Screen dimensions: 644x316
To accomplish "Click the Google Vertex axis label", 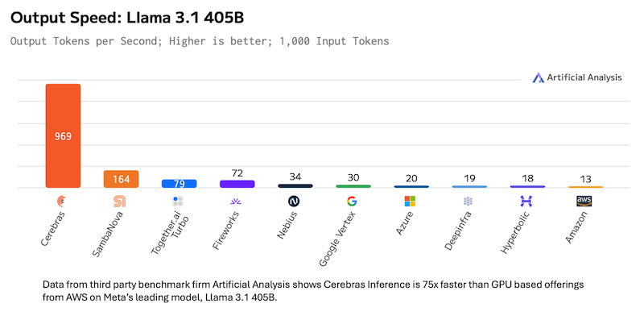I will pyautogui.click(x=338, y=238).
